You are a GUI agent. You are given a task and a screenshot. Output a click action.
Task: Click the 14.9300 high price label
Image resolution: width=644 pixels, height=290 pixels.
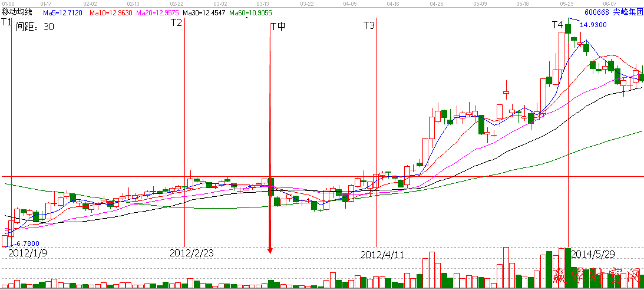coord(592,25)
